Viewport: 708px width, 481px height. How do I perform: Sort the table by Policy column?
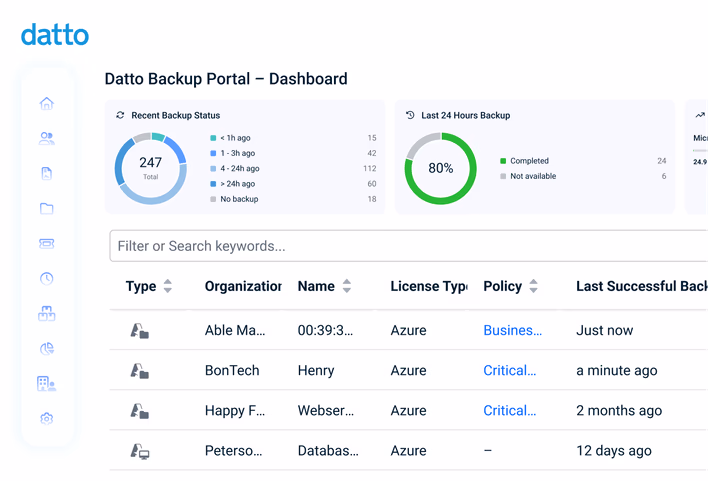[x=533, y=286]
